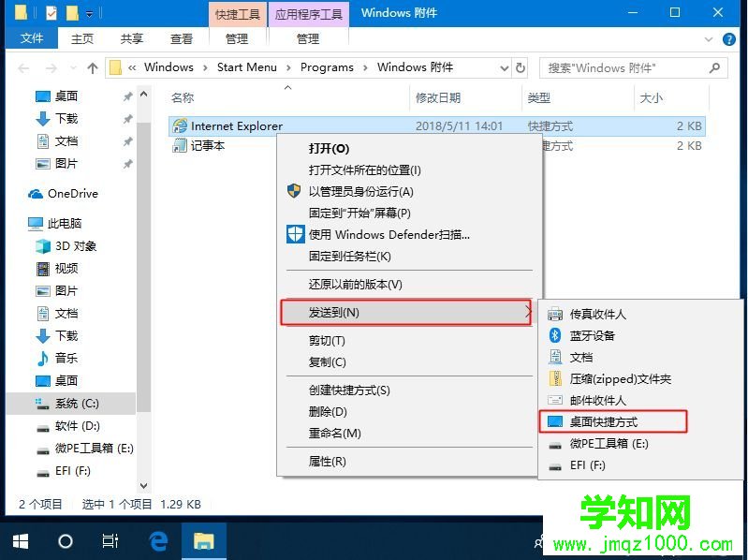The width and height of the screenshot is (748, 560).
Task: Expand the breadcrumb arrow after Start Menu
Action: (288, 68)
